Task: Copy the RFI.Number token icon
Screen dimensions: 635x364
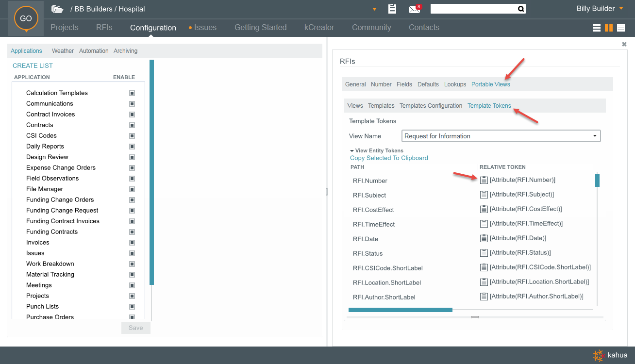Action: [484, 180]
